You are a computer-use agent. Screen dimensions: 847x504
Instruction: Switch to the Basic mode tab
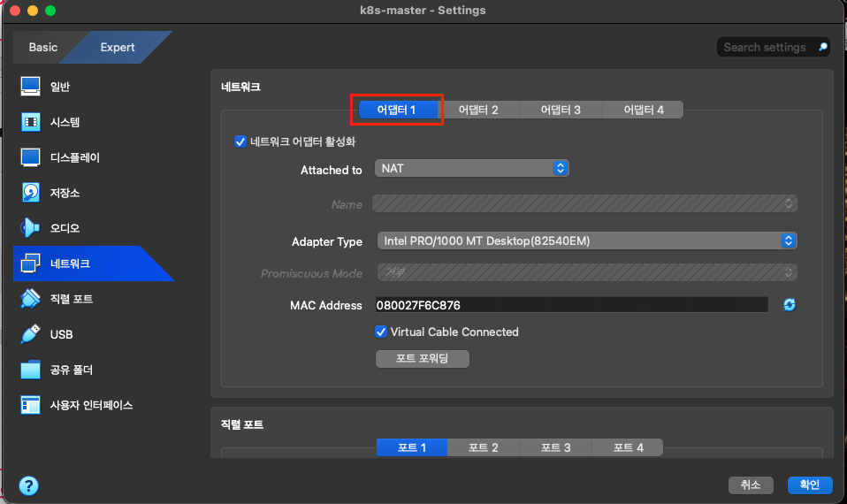point(43,47)
